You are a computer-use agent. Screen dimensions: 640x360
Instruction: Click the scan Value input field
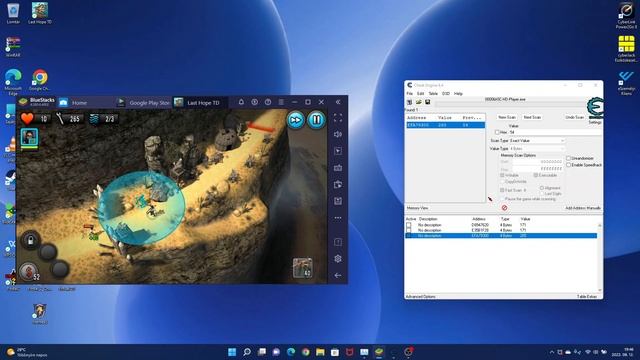coord(555,132)
